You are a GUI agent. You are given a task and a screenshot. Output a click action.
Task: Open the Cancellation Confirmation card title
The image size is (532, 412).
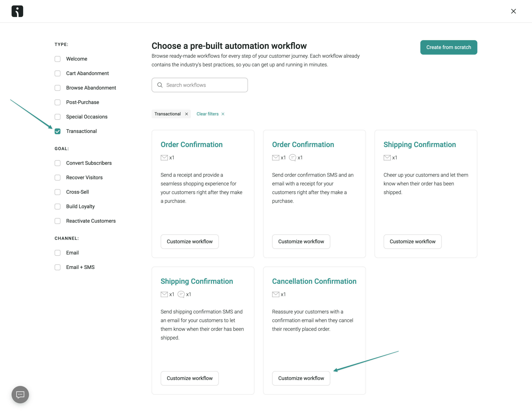point(314,281)
